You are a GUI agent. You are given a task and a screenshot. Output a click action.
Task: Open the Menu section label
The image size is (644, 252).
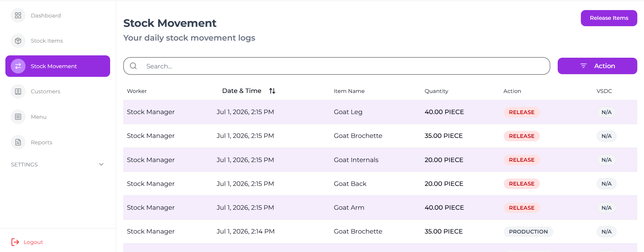click(39, 117)
